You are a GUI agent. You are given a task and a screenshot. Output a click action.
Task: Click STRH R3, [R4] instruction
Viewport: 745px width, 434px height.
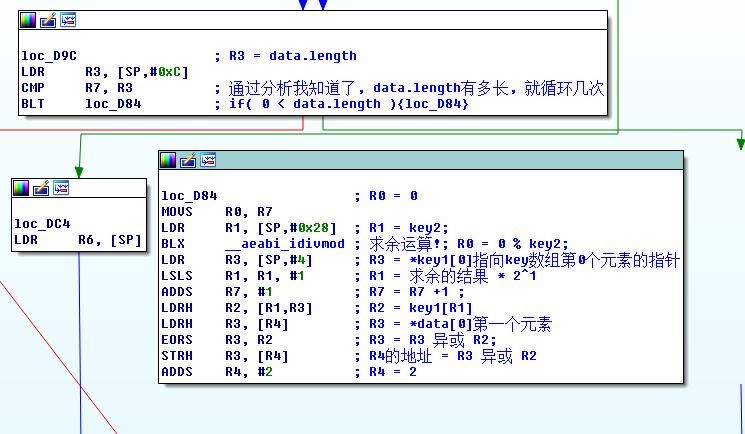(225, 356)
